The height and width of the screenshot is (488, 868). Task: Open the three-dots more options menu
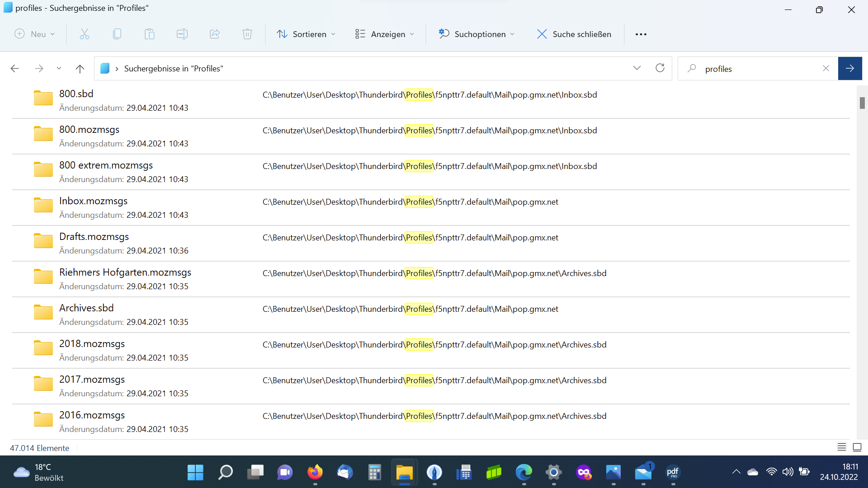(x=641, y=34)
